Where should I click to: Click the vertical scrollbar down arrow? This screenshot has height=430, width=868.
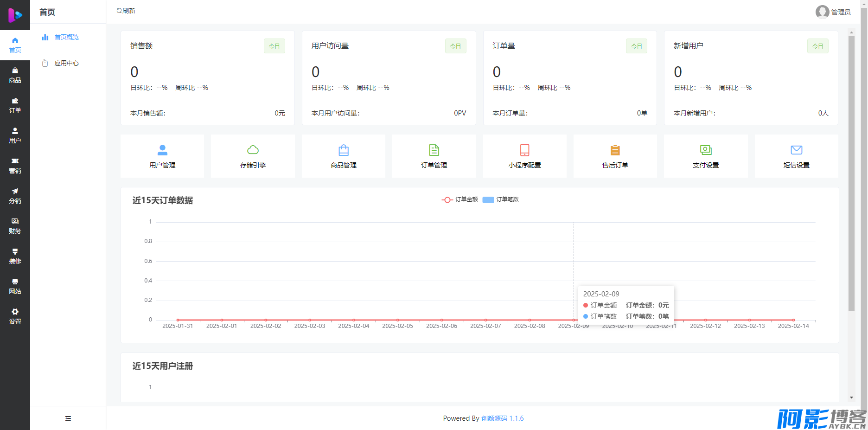pos(851,398)
